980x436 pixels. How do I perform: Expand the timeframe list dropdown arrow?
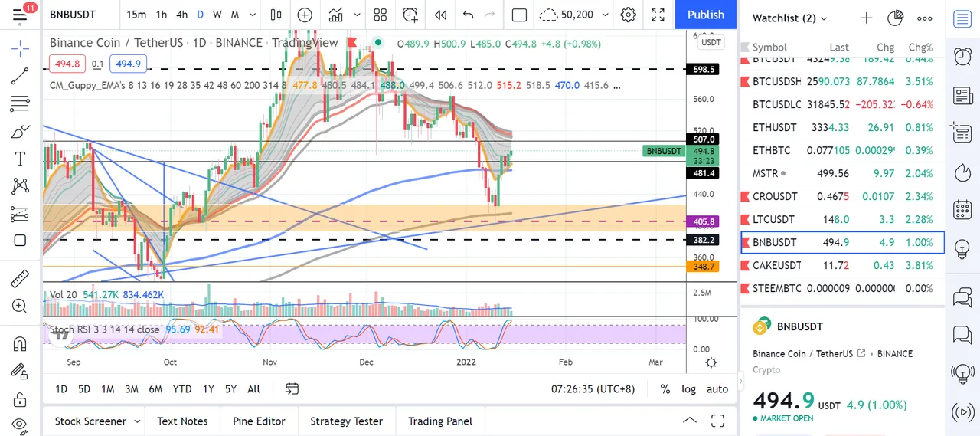click(x=253, y=15)
